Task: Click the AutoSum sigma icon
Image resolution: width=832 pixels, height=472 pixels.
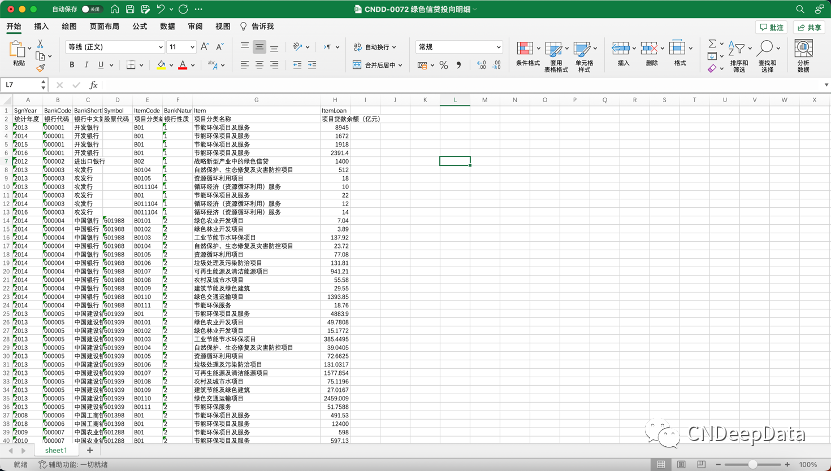Action: tap(713, 43)
